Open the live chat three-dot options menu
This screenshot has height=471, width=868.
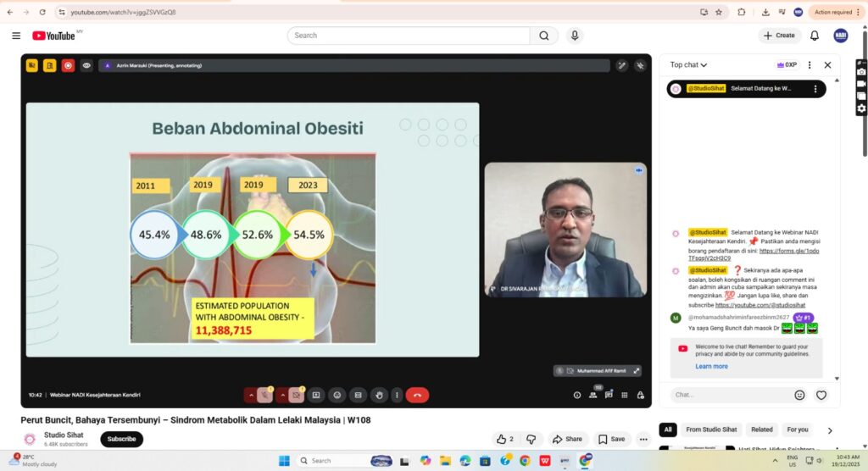click(810, 65)
